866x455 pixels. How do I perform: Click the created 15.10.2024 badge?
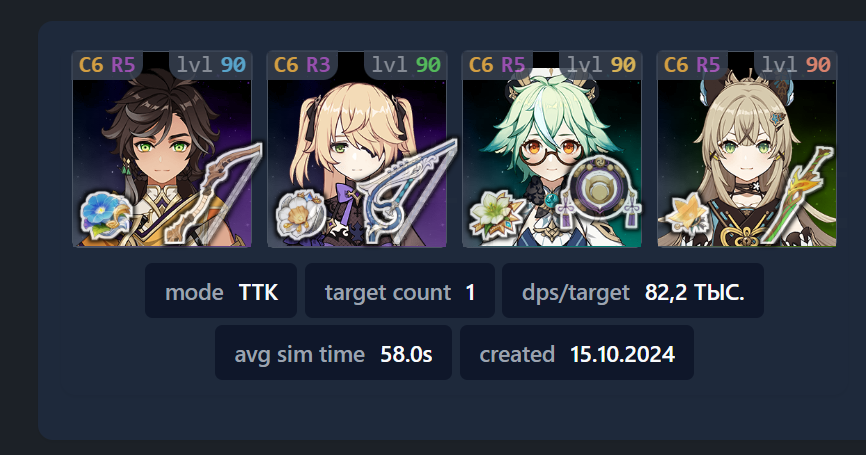click(x=577, y=353)
